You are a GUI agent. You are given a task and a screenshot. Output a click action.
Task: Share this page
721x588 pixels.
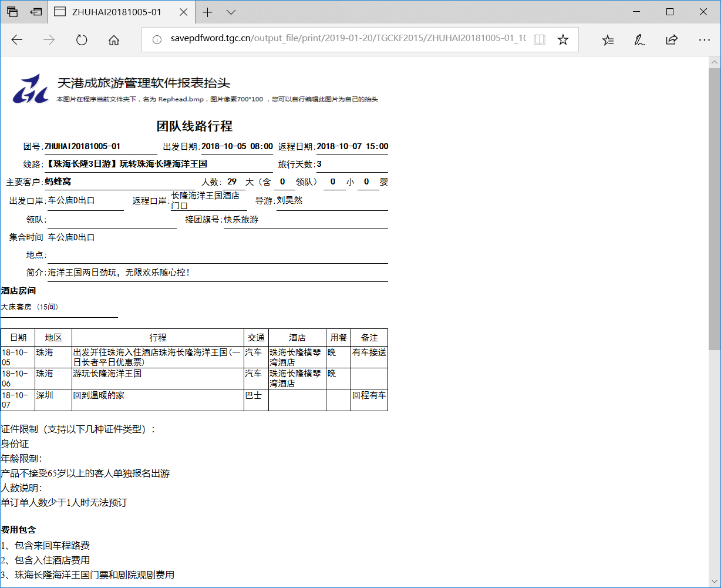[672, 40]
